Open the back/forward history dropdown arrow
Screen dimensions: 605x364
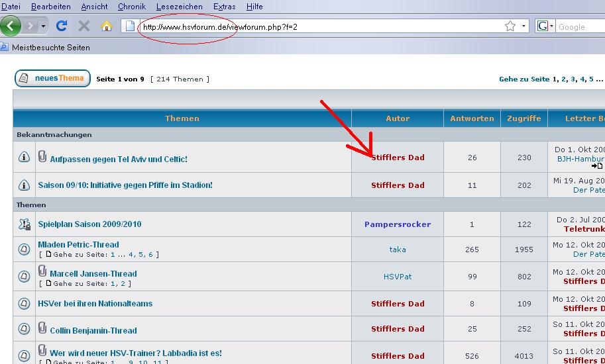point(43,26)
